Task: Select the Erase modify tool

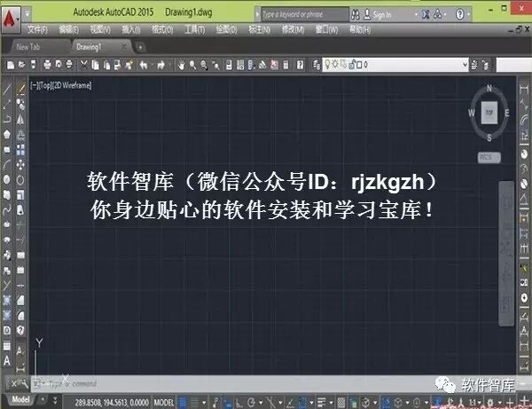Action: [x=20, y=90]
